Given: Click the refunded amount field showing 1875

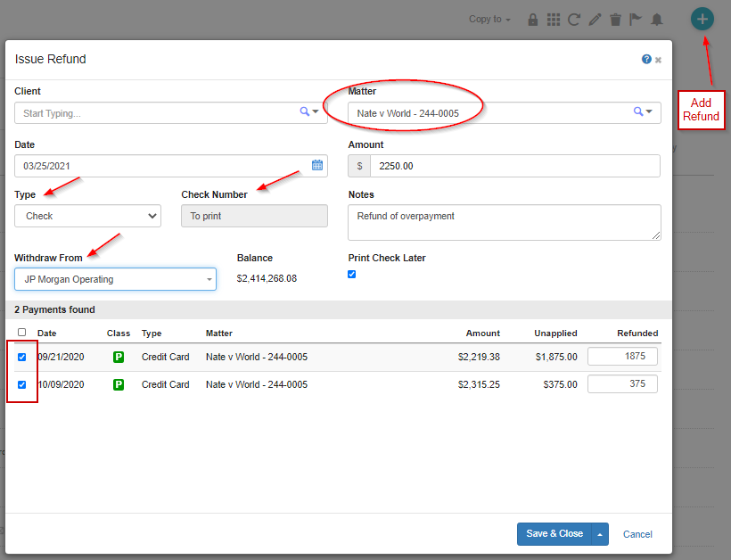Looking at the screenshot, I should [x=622, y=356].
